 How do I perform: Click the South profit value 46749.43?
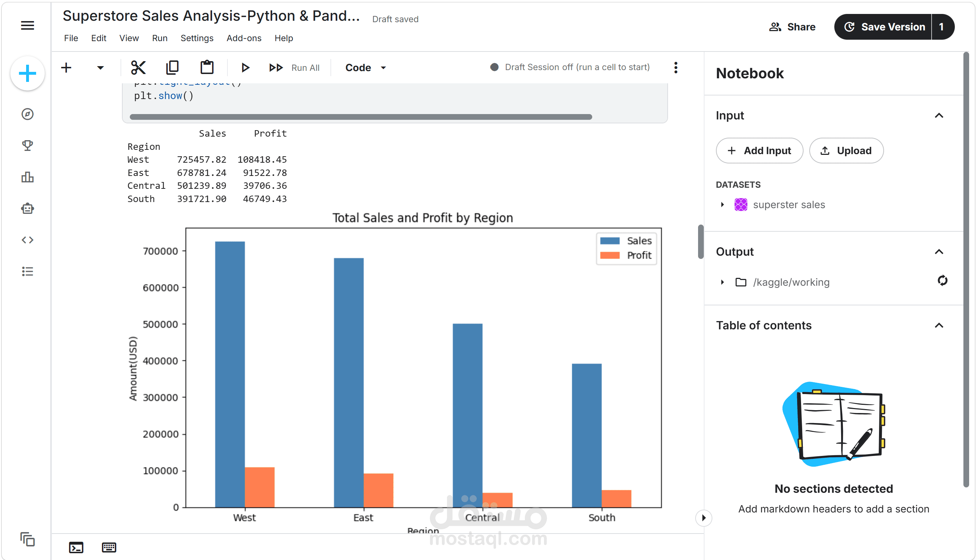pos(265,199)
